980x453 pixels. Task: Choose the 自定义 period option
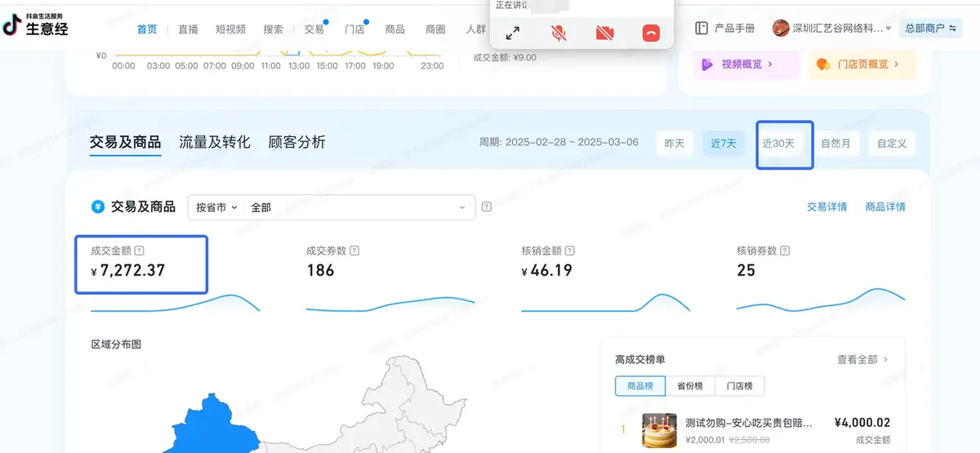click(x=892, y=144)
